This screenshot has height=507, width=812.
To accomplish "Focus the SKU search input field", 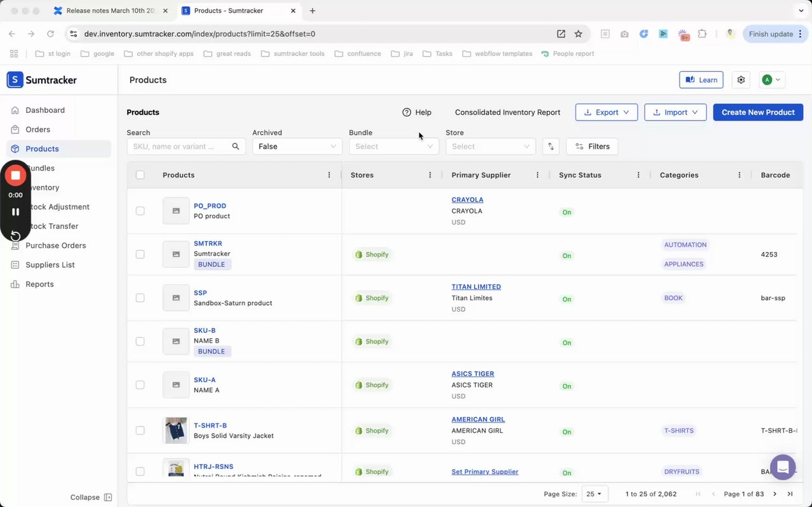I will (179, 147).
